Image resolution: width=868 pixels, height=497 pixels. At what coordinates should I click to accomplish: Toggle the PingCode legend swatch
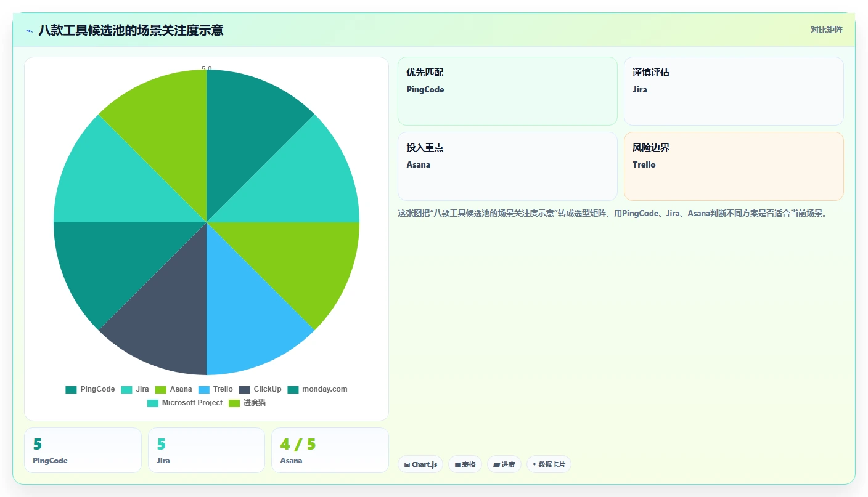[71, 389]
